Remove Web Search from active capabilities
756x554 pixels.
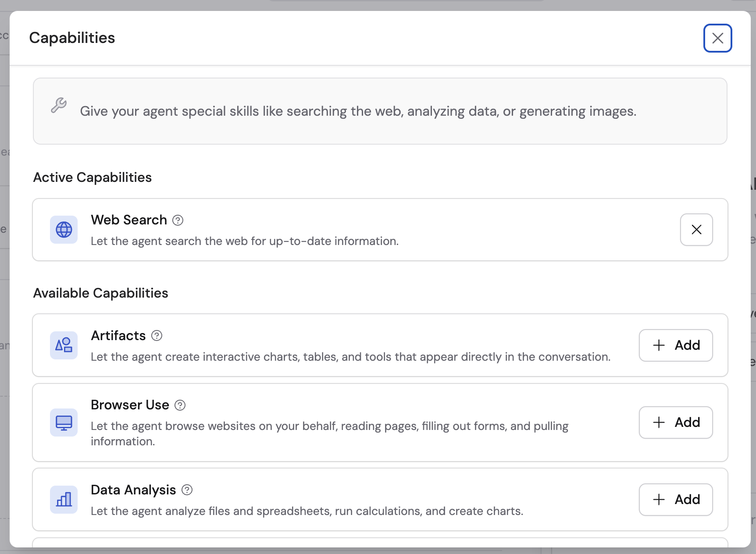[696, 229]
